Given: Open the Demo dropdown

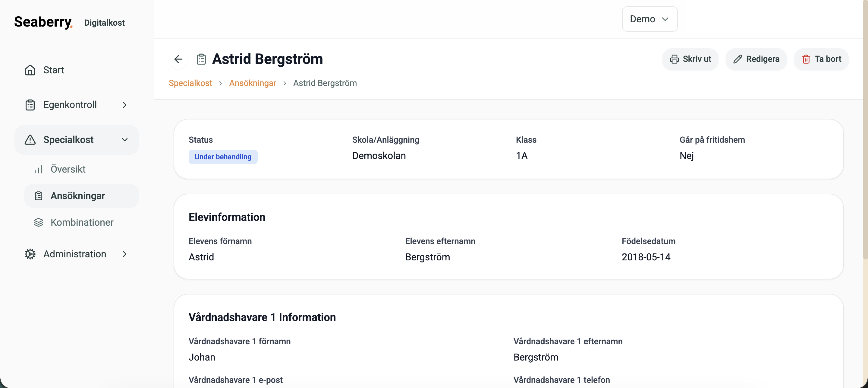Looking at the screenshot, I should (x=650, y=19).
